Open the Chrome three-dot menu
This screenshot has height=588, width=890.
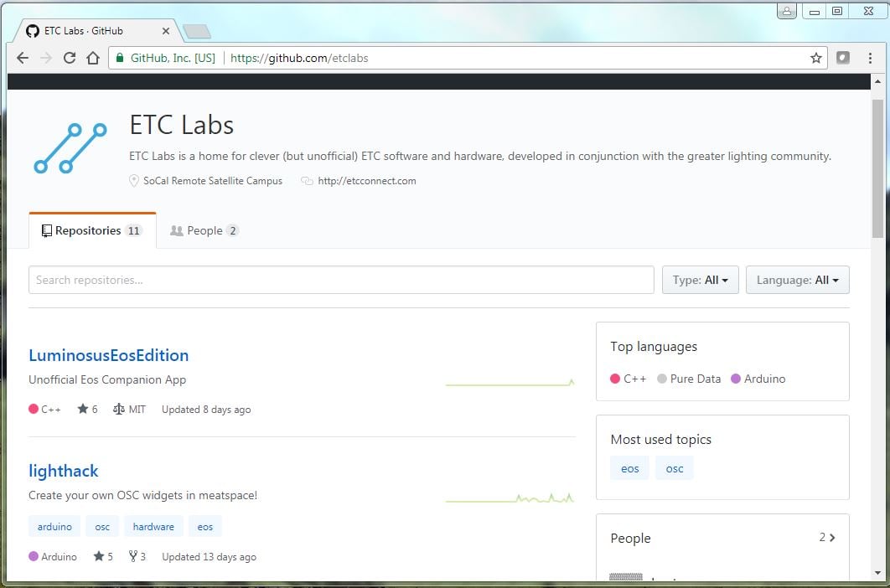870,58
